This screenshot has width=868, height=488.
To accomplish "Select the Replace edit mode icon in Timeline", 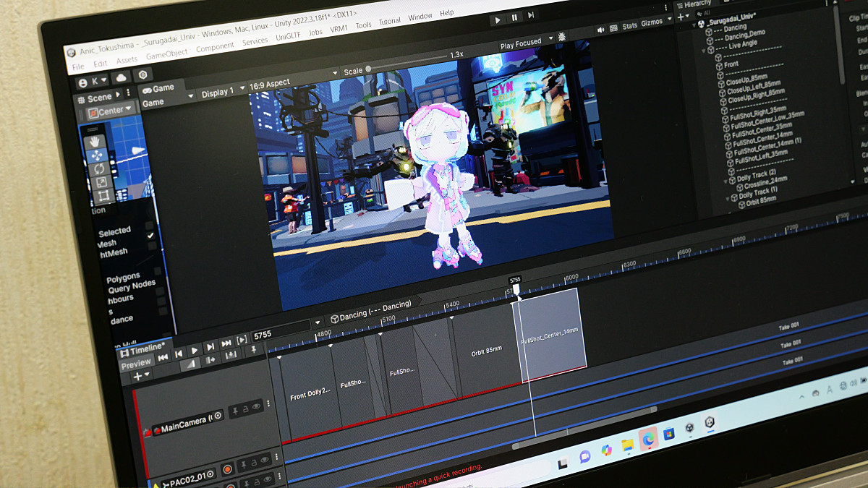I will 231,355.
